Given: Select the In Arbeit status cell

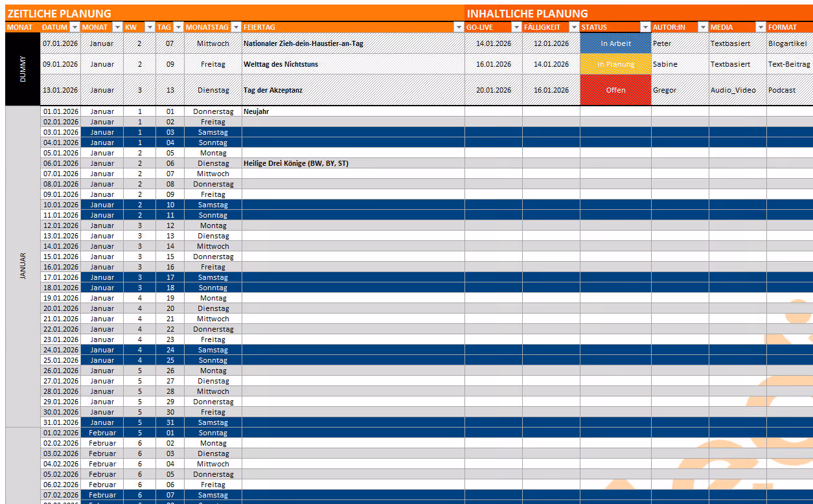Looking at the screenshot, I should click(x=615, y=43).
